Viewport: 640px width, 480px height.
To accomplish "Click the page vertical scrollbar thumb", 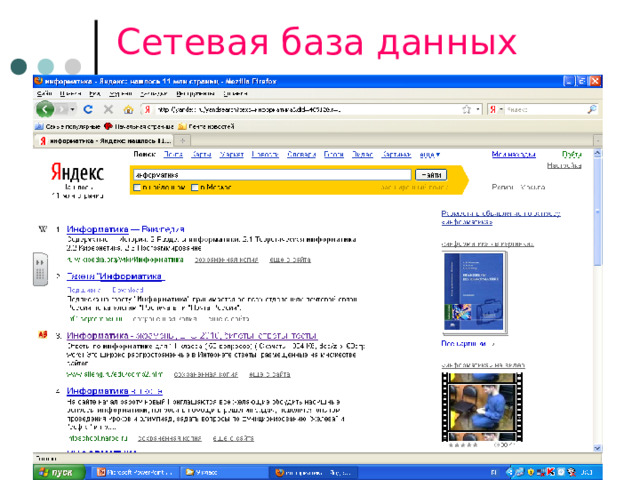I will 598,212.
